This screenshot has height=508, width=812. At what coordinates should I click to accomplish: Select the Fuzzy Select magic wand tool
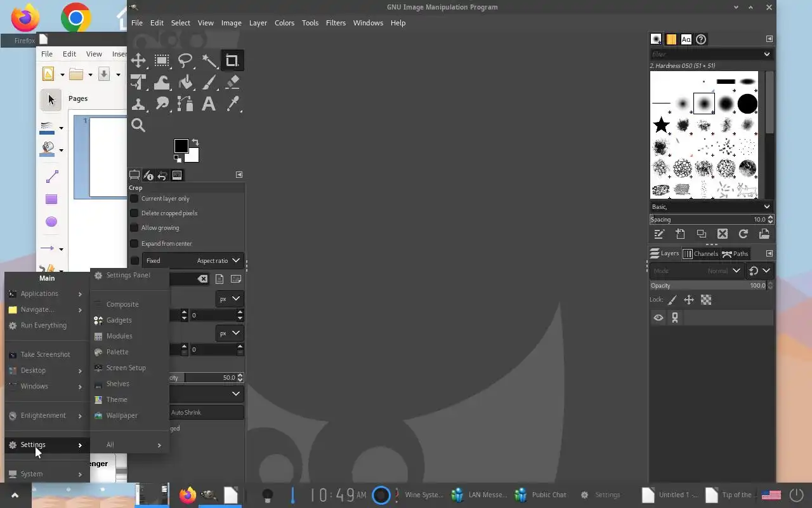(209, 61)
